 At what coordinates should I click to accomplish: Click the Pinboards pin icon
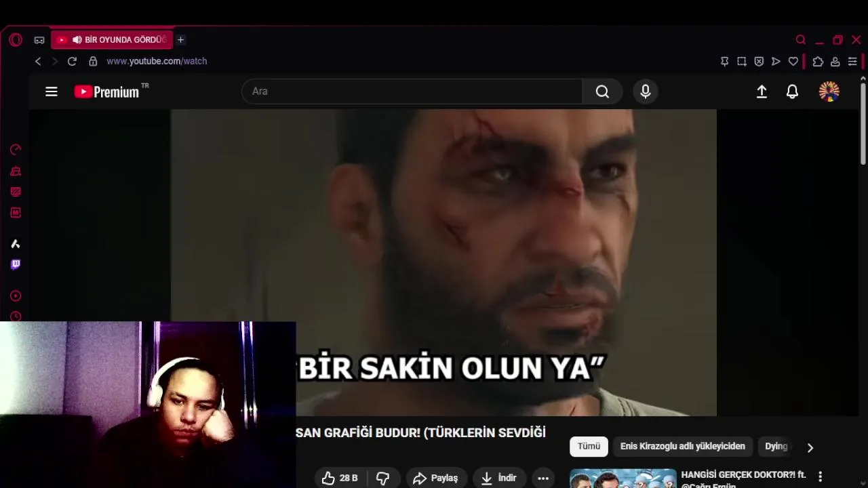pos(724,62)
